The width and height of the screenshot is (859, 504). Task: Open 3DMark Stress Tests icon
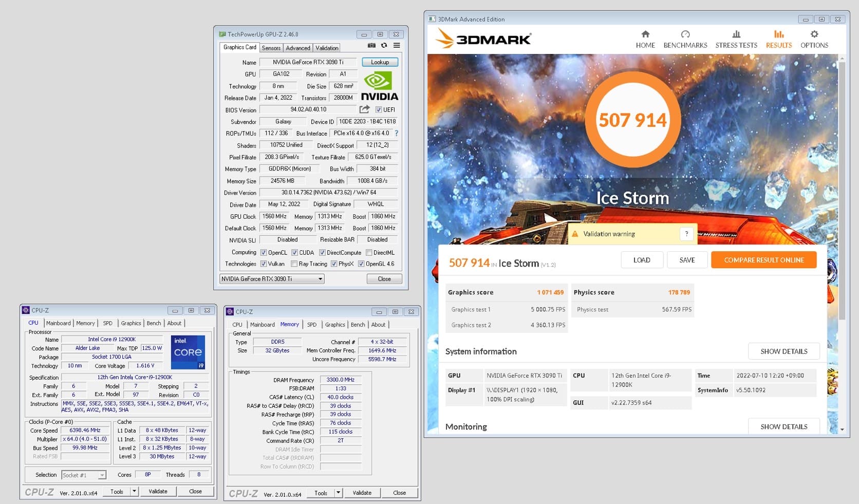pyautogui.click(x=736, y=34)
